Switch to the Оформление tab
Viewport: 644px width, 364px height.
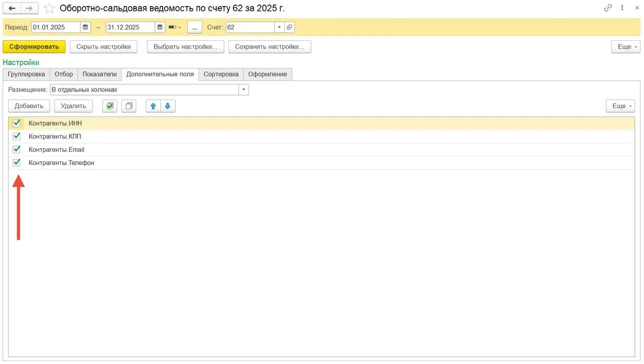coord(268,74)
